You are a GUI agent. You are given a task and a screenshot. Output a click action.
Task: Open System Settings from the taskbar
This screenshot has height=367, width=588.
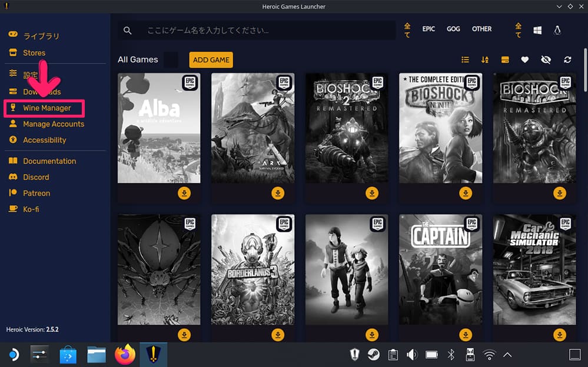click(39, 355)
